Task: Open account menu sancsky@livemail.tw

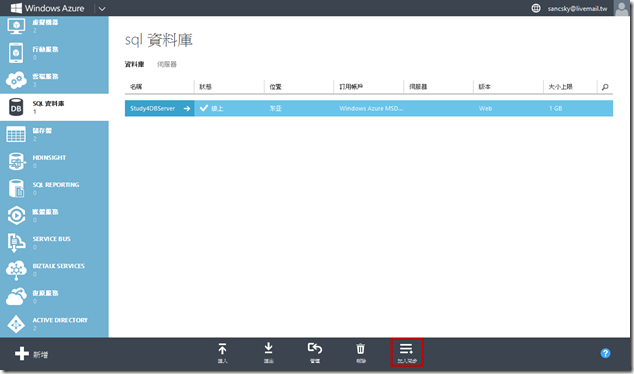Action: [x=577, y=8]
